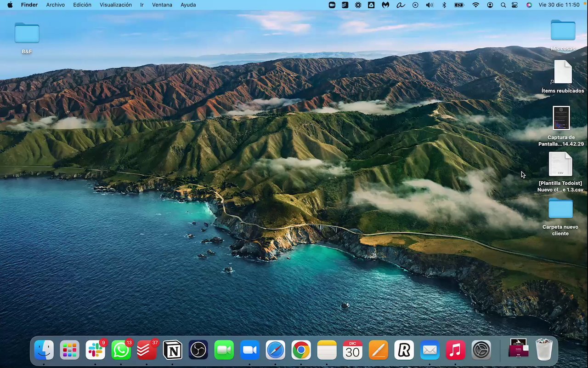588x368 pixels.
Task: Open Todoist app in dock
Action: point(147,351)
